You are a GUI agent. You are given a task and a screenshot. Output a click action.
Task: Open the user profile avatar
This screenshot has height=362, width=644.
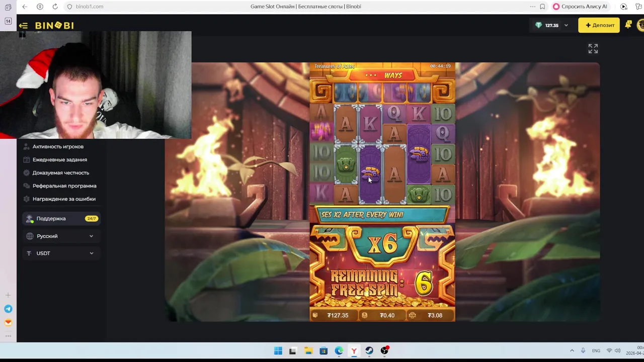click(x=640, y=25)
